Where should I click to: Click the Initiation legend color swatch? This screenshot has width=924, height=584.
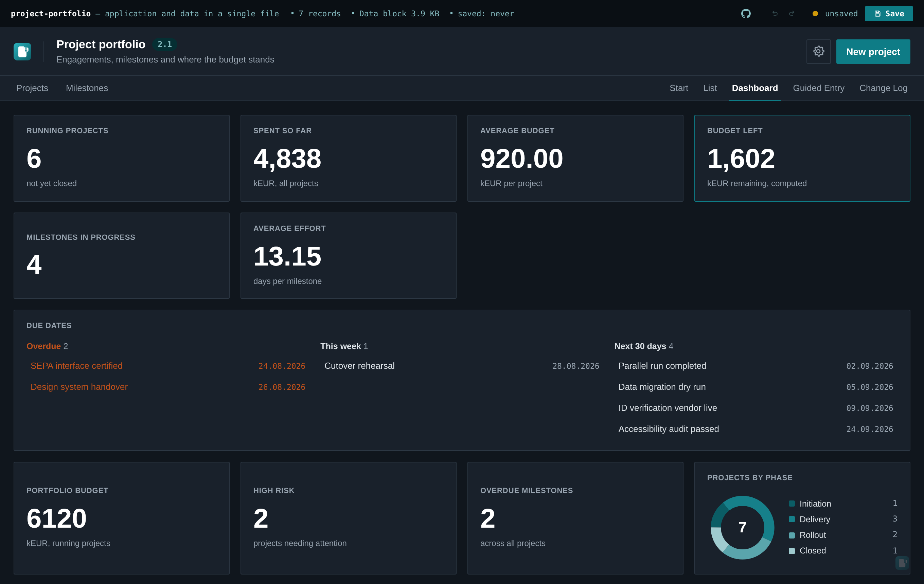(x=792, y=504)
